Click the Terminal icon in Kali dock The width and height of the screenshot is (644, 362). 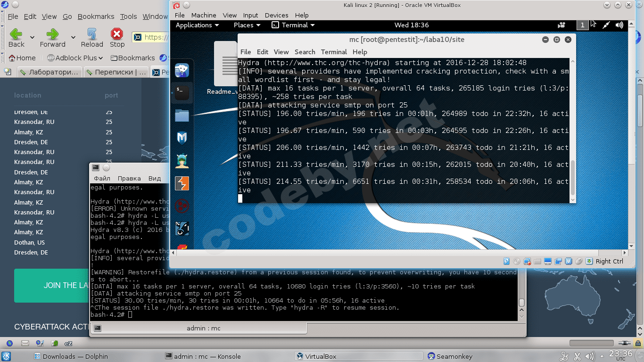pyautogui.click(x=182, y=93)
